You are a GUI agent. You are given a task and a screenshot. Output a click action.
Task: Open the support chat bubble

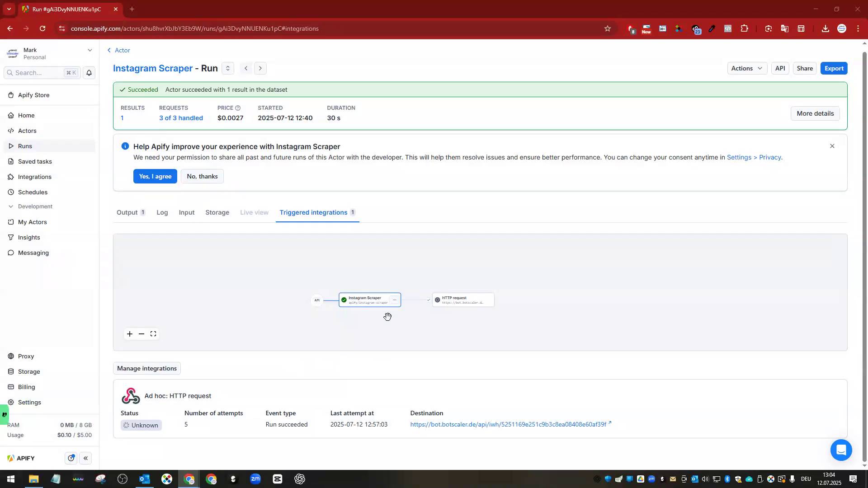tap(841, 450)
